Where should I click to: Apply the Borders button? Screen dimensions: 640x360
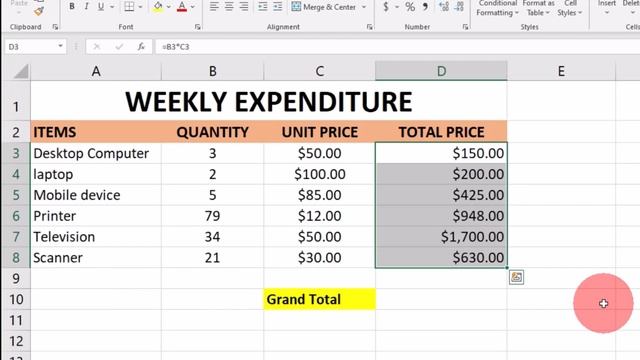(x=129, y=7)
